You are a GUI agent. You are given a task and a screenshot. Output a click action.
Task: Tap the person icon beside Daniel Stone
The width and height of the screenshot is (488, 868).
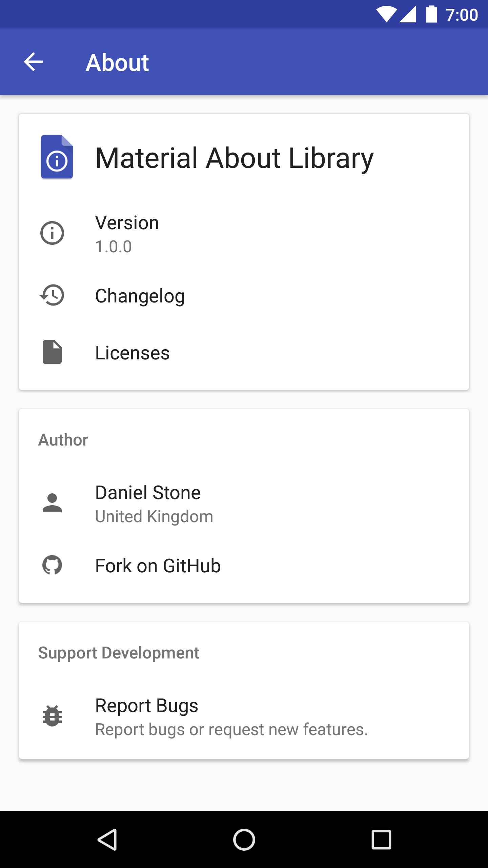52,503
